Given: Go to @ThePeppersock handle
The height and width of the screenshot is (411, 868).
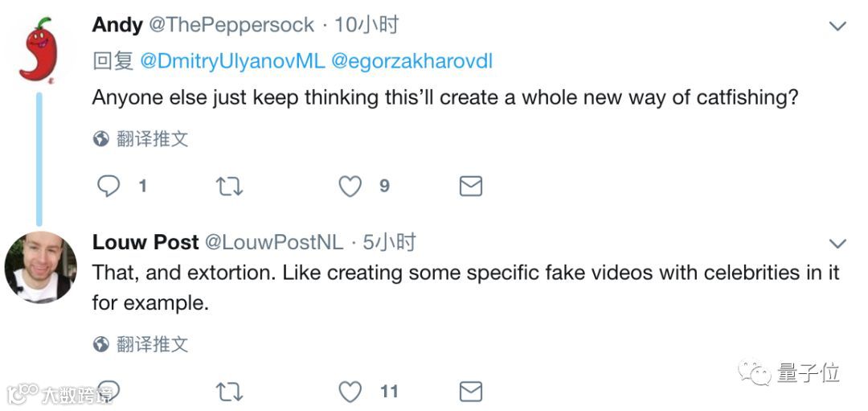Looking at the screenshot, I should (231, 25).
